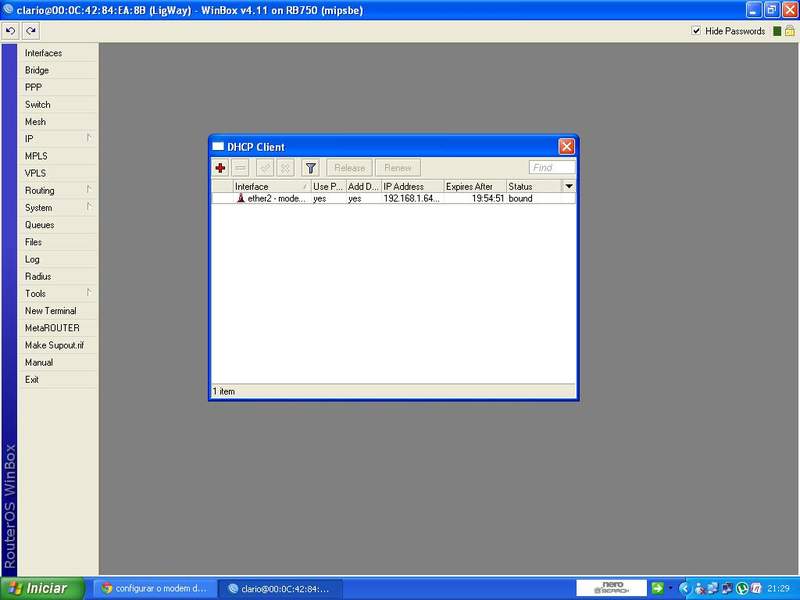Expand hidden tray icons arrow
800x600 pixels.
[684, 588]
